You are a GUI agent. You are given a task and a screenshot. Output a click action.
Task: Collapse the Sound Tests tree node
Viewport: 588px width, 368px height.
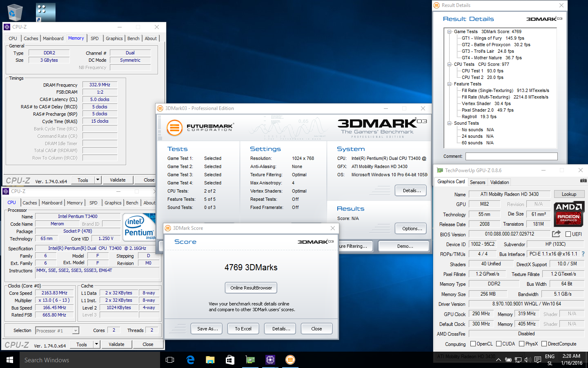pyautogui.click(x=449, y=123)
